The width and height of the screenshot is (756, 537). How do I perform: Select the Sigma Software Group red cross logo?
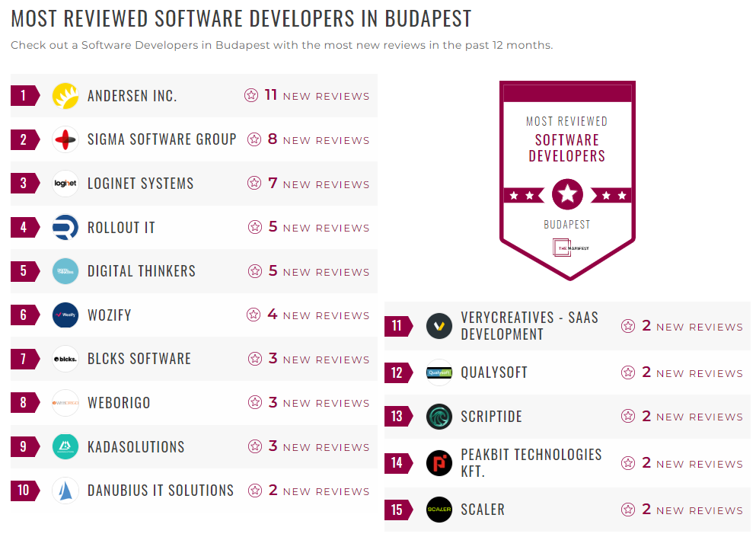point(65,139)
